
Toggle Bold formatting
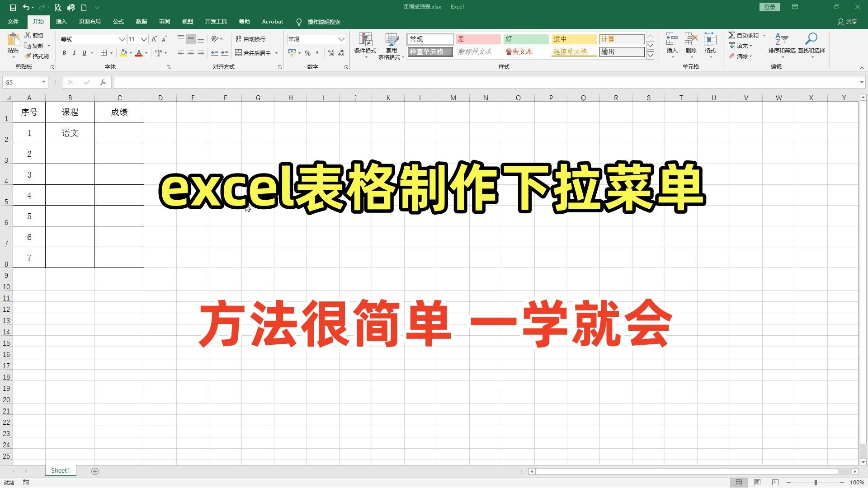click(x=64, y=53)
